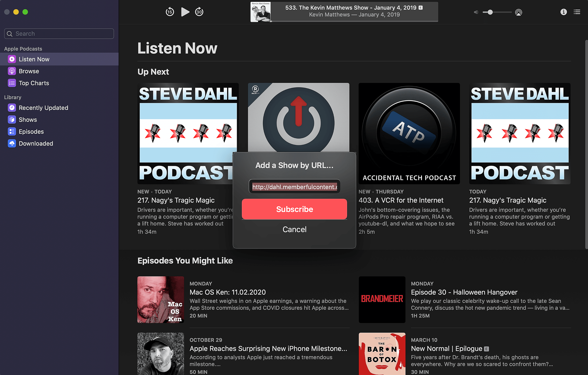Viewport: 588px width, 375px height.
Task: Click "John's bottom-covering issues" description
Action: (x=407, y=217)
